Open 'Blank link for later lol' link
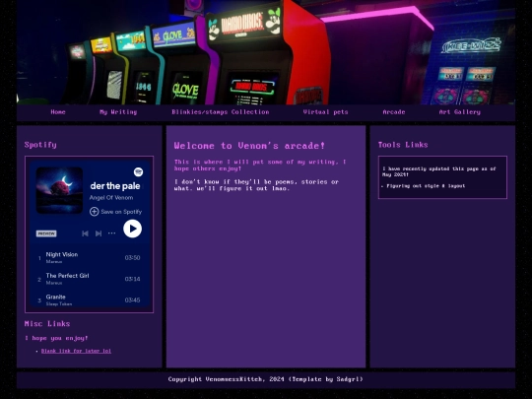 (x=76, y=351)
